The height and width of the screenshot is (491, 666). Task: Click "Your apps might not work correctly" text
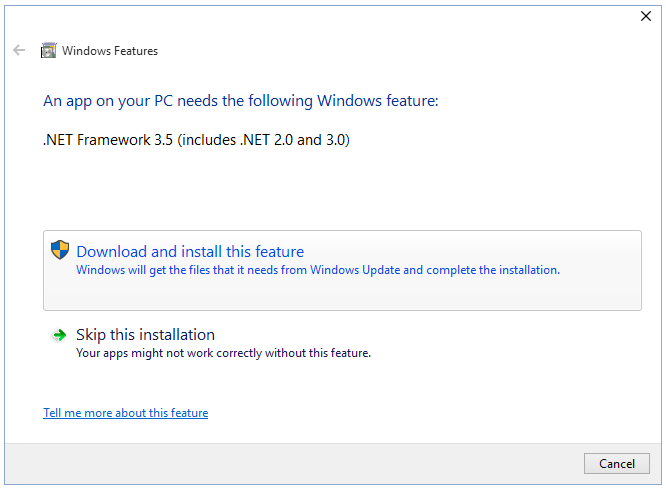(223, 353)
